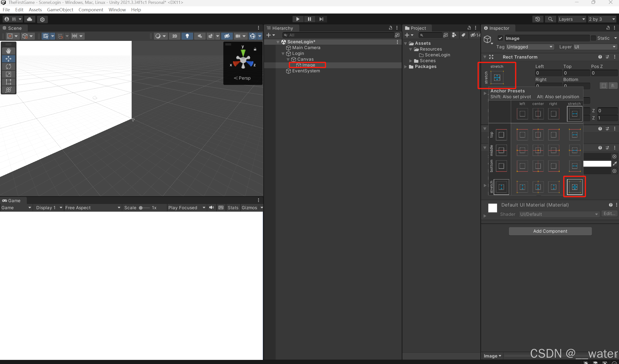
Task: Open the Layers dropdown
Action: [571, 19]
